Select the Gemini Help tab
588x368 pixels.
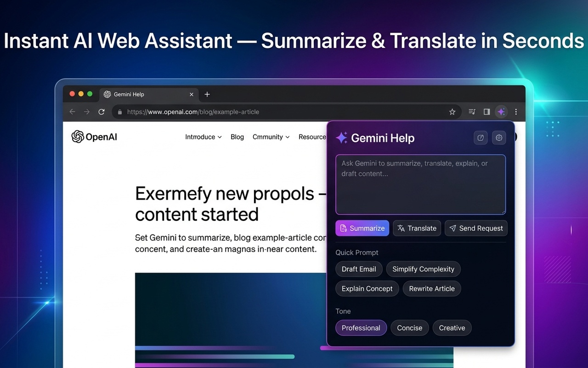[149, 94]
